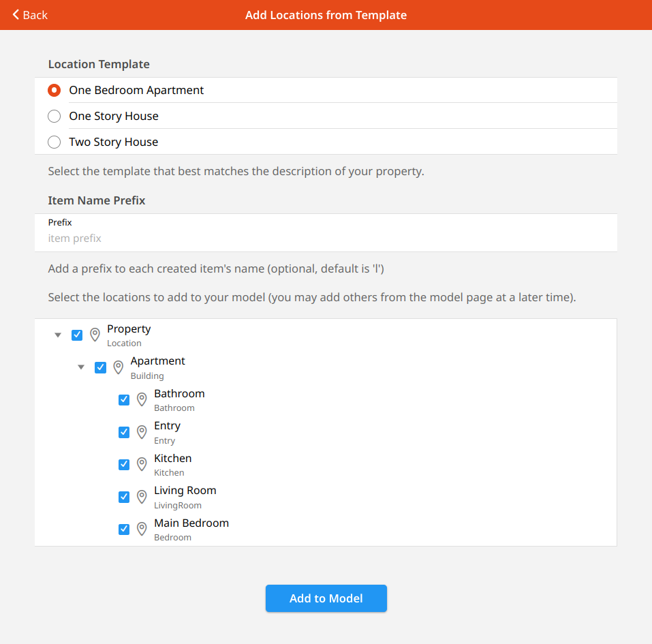Click the Property location pin icon

coord(95,335)
